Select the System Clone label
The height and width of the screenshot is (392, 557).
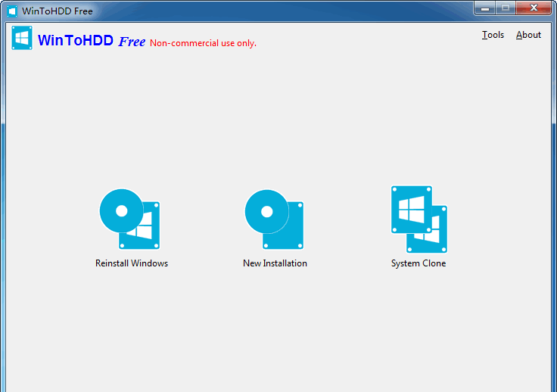point(419,263)
